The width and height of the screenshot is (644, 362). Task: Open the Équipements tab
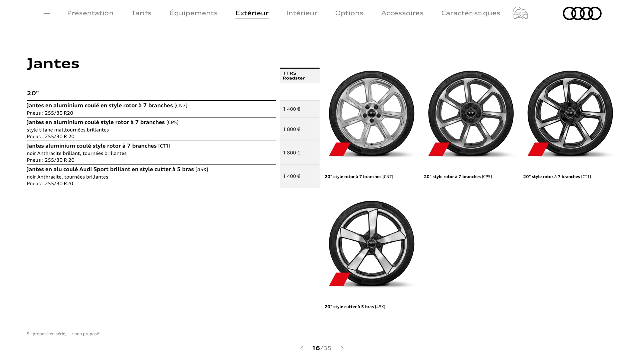tap(193, 13)
